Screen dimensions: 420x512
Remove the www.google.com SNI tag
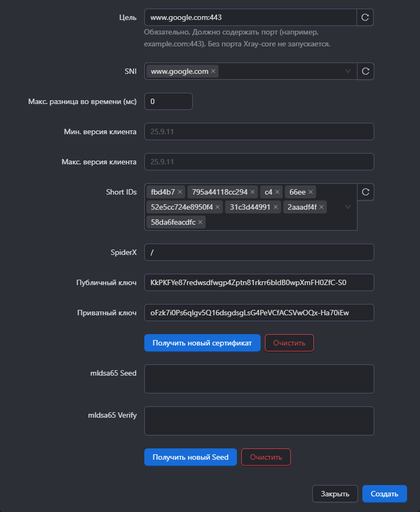tap(213, 71)
